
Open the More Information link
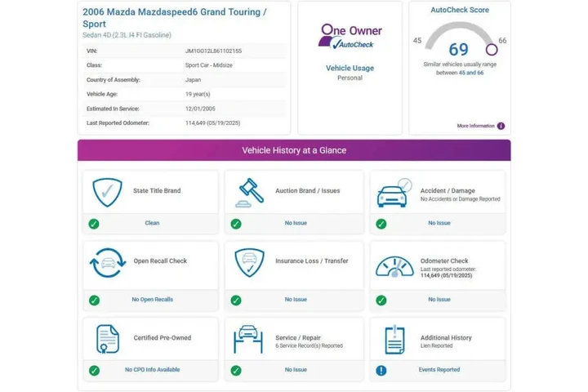point(475,126)
